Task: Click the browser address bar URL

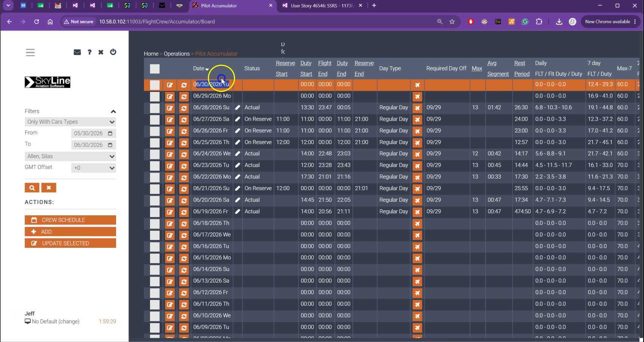Action: (x=157, y=22)
